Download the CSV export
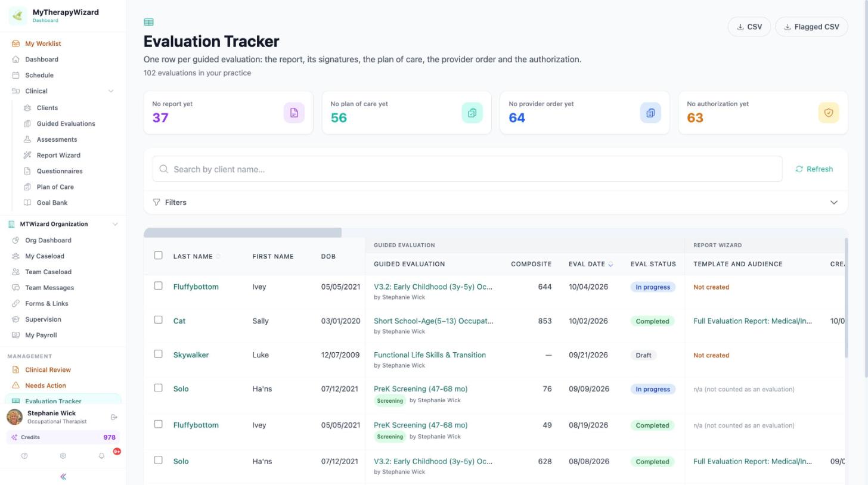The width and height of the screenshot is (868, 485). [749, 27]
